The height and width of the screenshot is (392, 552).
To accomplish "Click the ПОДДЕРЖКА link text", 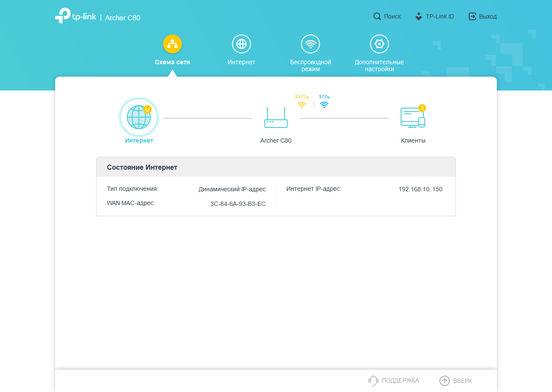I will tap(401, 380).
